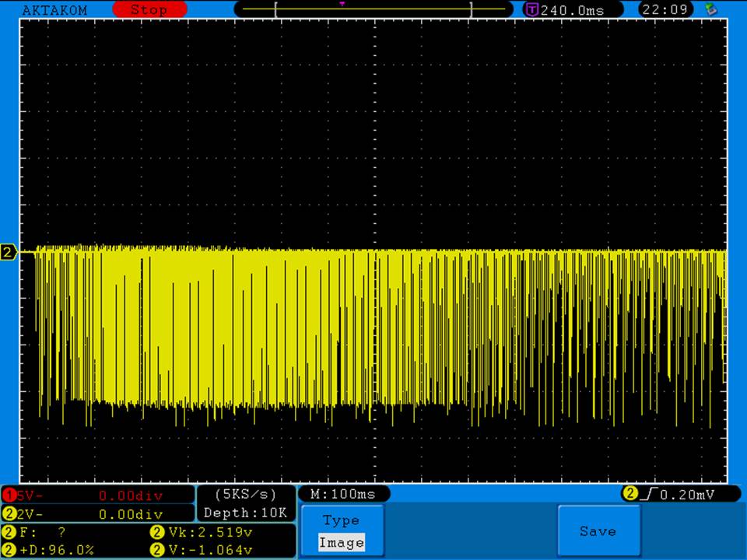Click the trigger source channel 2 badge

(630, 494)
